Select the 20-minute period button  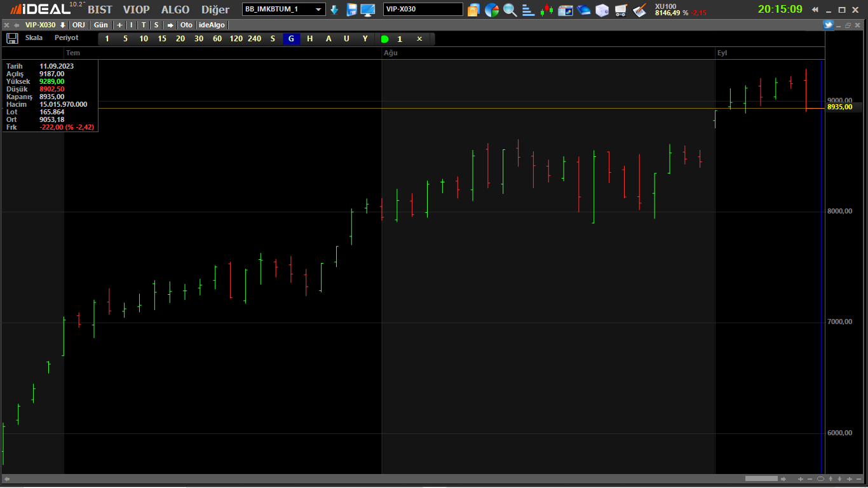coord(180,39)
